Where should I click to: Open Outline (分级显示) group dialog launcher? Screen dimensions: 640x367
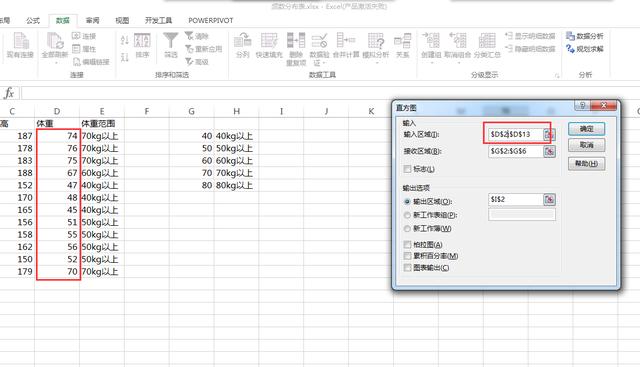[557, 76]
